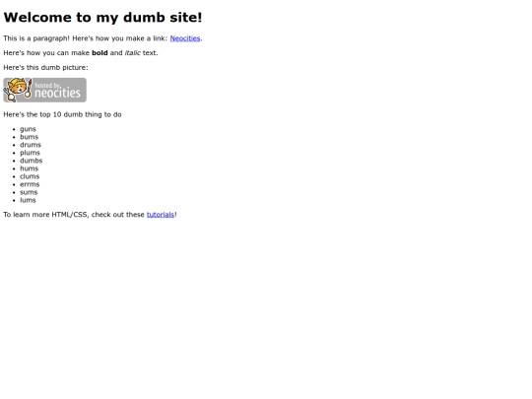Click the hosted by neocities badge image
Image resolution: width=532 pixels, height=399 pixels.
point(44,90)
